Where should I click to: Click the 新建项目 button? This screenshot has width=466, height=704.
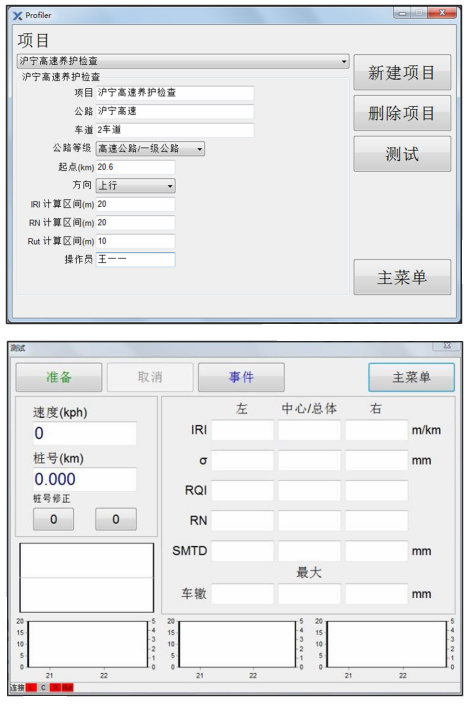click(402, 72)
